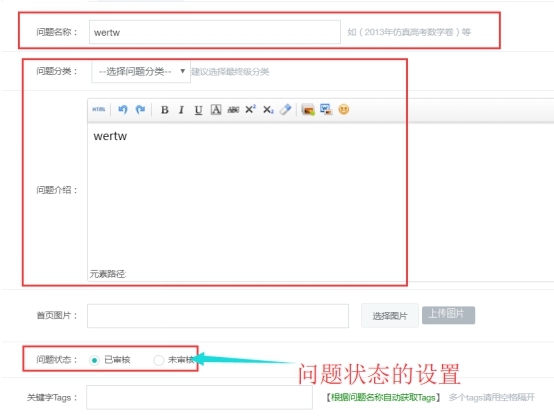Screen dimensions: 554x420
Task: Click the 多个tags请用空格隔开 hint text
Action: [492, 398]
